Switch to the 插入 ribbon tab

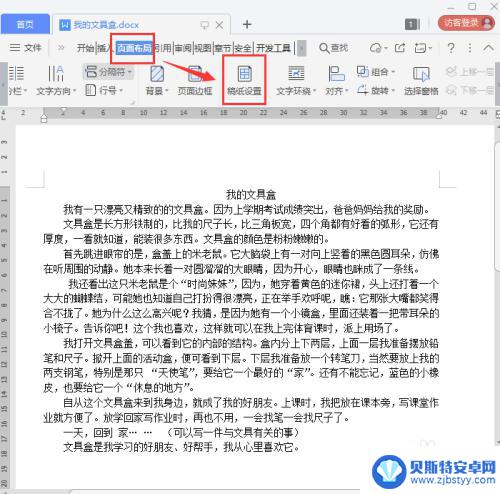pos(105,48)
